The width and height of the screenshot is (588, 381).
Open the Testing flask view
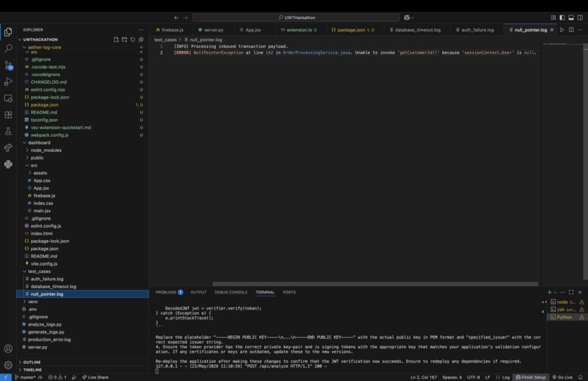pyautogui.click(x=8, y=131)
